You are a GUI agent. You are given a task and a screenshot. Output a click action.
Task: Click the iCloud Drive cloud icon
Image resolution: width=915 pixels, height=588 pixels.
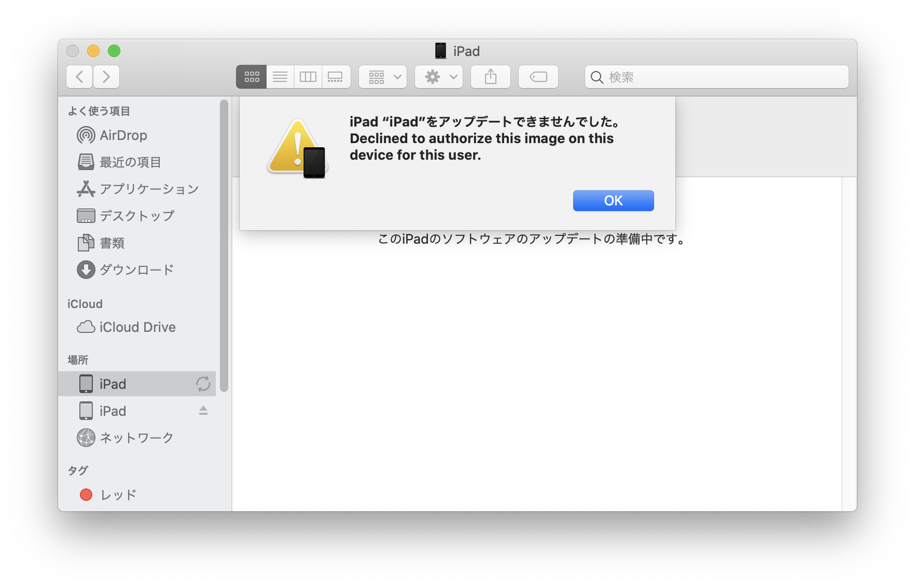[x=86, y=327]
